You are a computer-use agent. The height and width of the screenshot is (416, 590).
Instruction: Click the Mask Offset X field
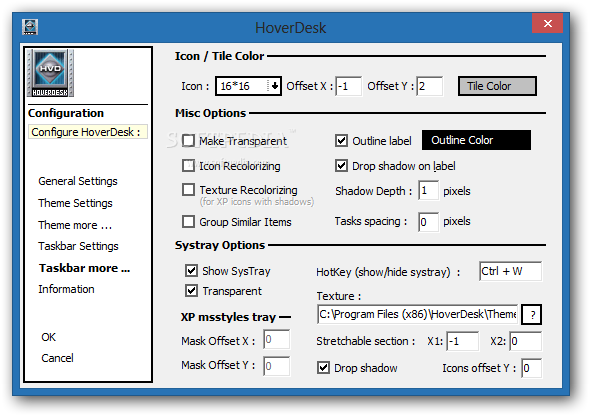(x=277, y=339)
